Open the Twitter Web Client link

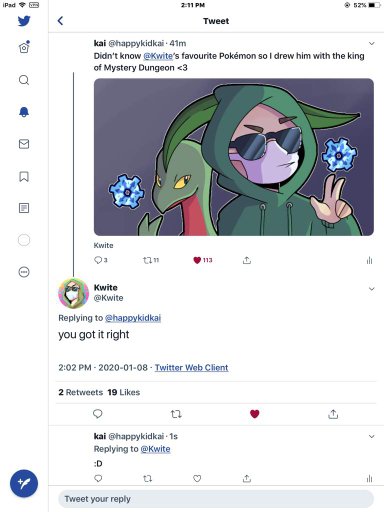192,368
